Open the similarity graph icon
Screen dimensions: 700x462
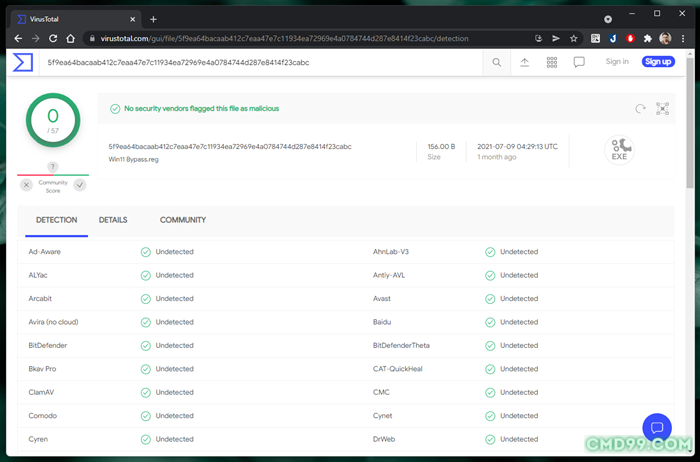click(x=662, y=108)
